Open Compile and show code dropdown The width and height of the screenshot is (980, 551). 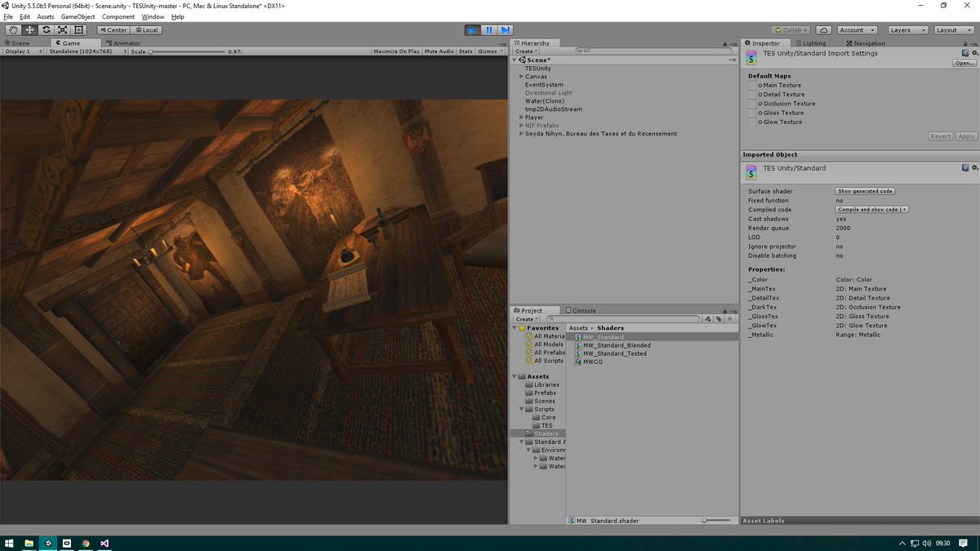pos(872,210)
